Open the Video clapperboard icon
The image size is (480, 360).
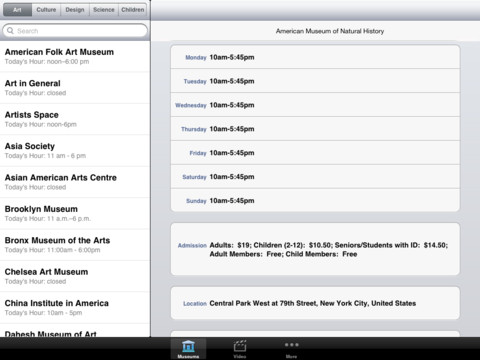[x=240, y=347]
